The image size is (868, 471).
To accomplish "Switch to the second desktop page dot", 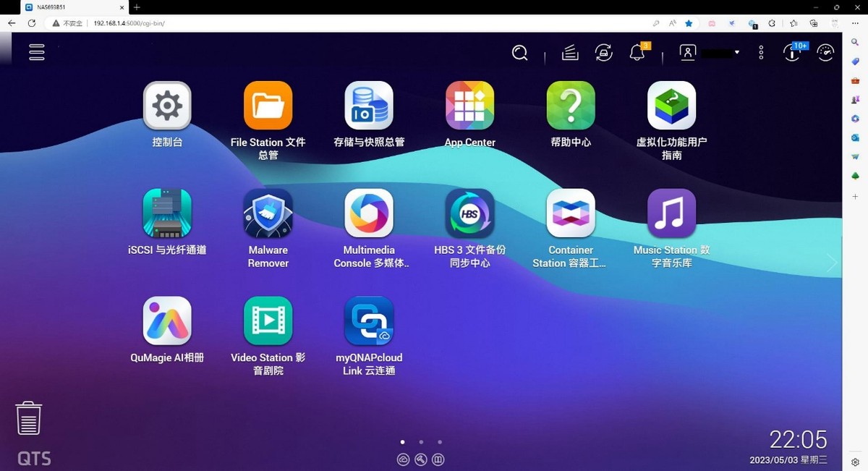I will [x=421, y=441].
